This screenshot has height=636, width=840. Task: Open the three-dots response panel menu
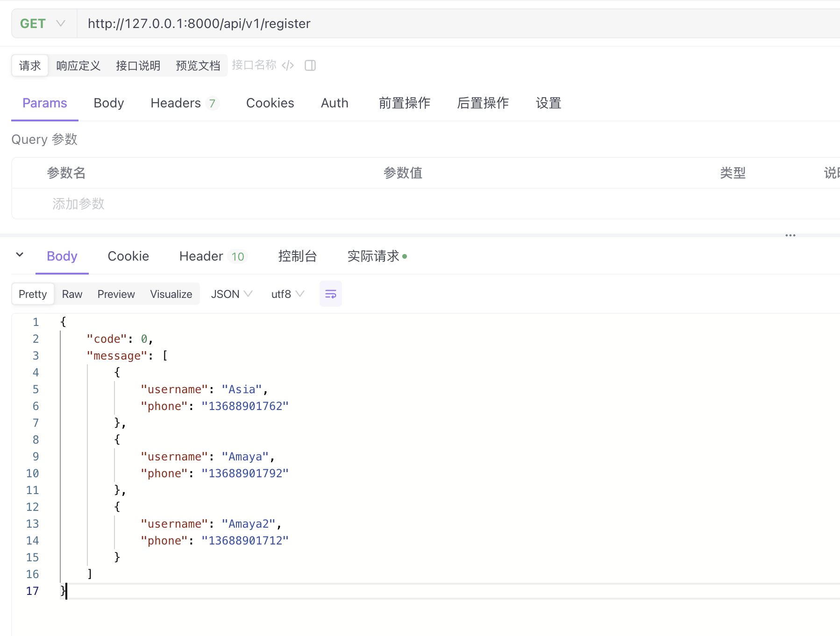coord(790,235)
